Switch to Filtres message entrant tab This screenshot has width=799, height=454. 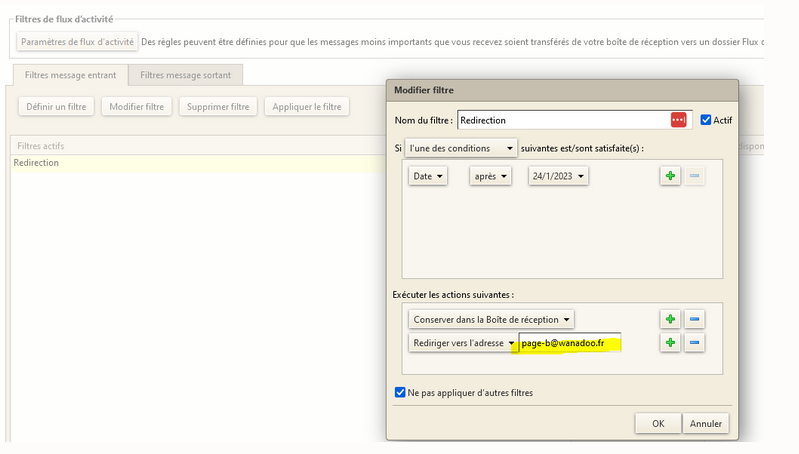(x=70, y=75)
